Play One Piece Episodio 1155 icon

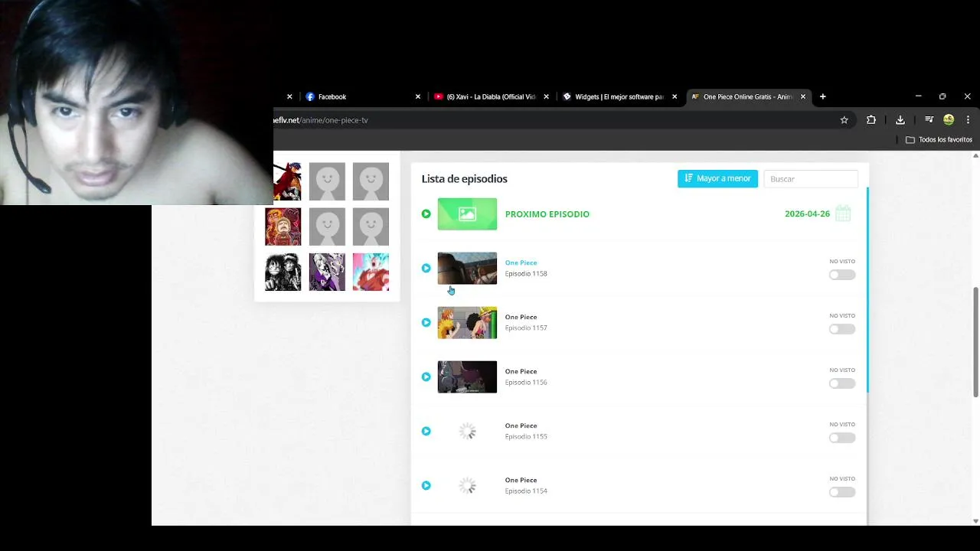pyautogui.click(x=426, y=431)
